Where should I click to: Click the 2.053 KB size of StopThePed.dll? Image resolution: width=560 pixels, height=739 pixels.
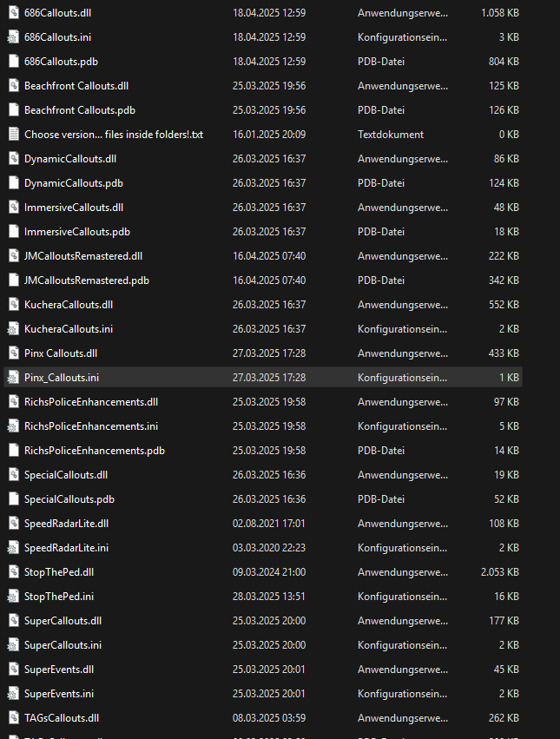pyautogui.click(x=499, y=572)
